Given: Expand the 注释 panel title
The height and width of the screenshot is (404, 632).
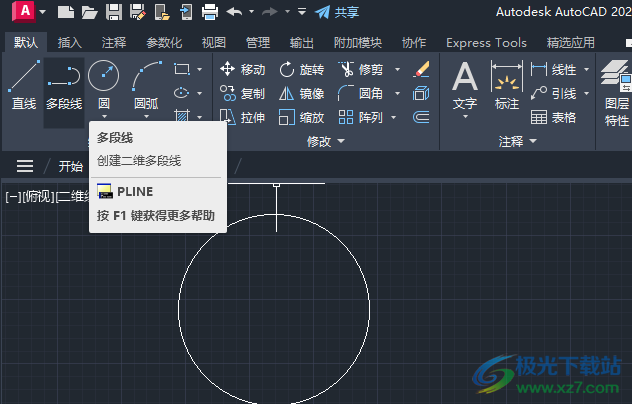Looking at the screenshot, I should (x=518, y=141).
